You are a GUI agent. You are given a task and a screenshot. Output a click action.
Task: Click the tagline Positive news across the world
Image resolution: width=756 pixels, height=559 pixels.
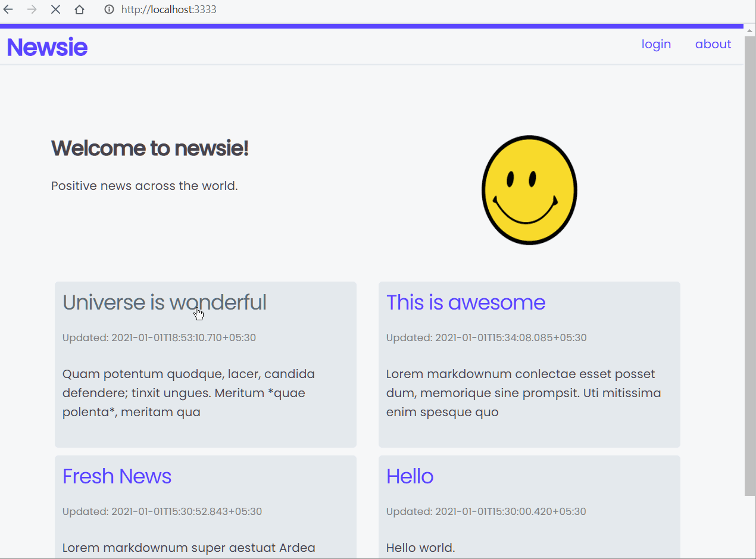(144, 186)
